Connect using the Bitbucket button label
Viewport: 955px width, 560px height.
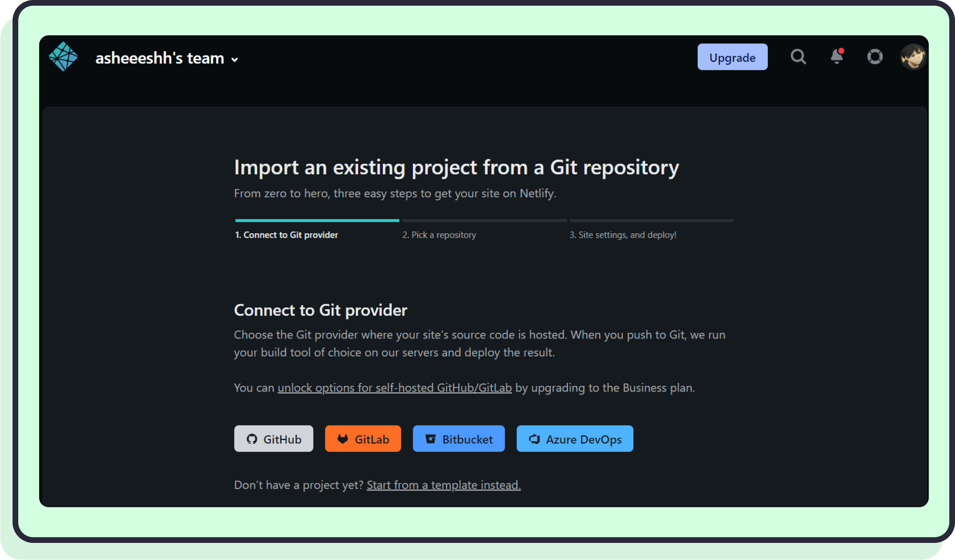pos(467,440)
